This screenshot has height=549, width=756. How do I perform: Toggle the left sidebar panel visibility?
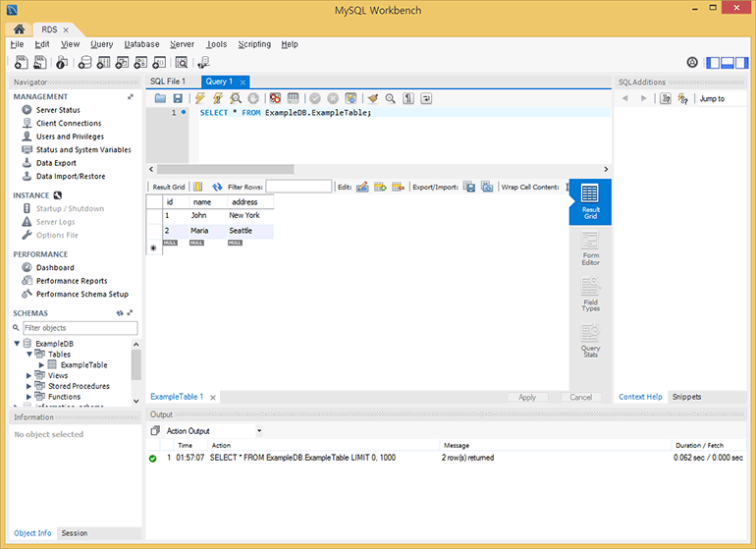coord(713,63)
